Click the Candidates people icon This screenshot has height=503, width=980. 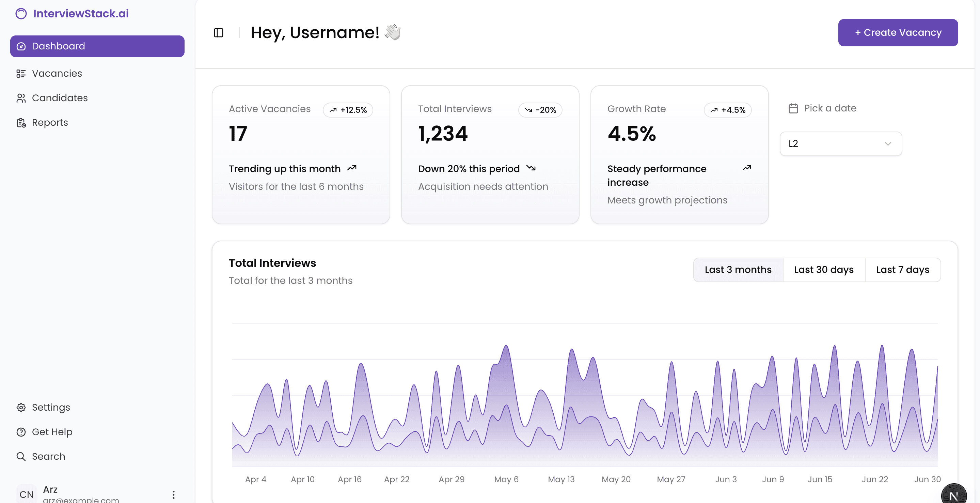[x=21, y=98]
